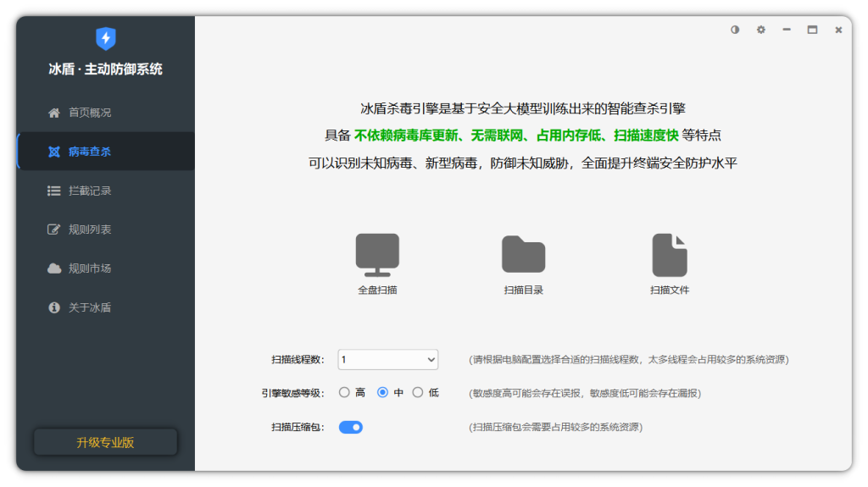The height and width of the screenshot is (487, 868).
Task: Open settings via the gear icon
Action: (761, 30)
